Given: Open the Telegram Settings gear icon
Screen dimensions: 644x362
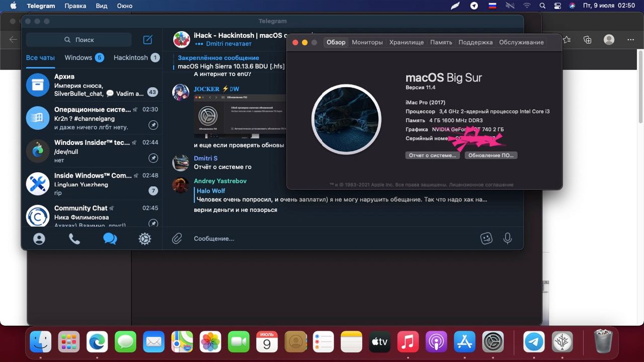Looking at the screenshot, I should (x=145, y=239).
